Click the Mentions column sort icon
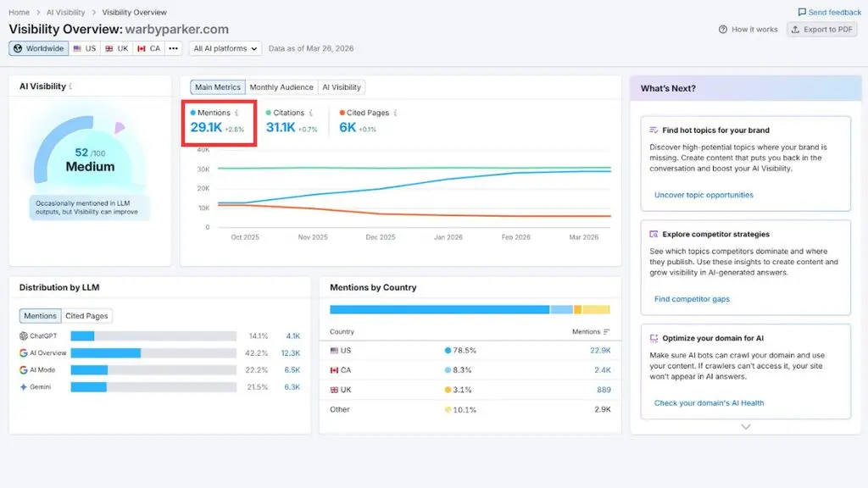The height and width of the screenshot is (488, 868). tap(607, 331)
